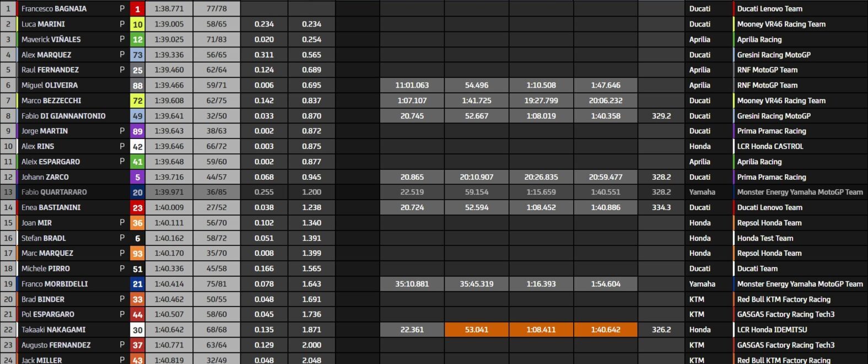Select Jorge MARTIN rider name
868x364 pixels.
click(45, 131)
